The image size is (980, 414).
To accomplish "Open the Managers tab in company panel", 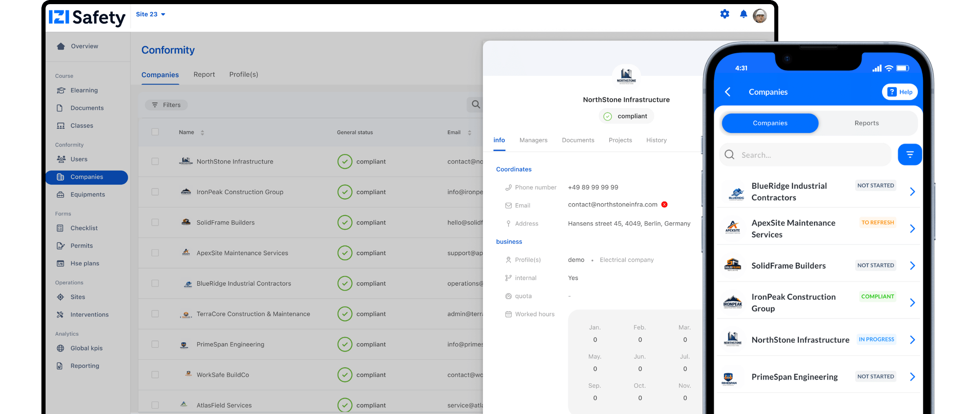I will pyautogui.click(x=533, y=140).
